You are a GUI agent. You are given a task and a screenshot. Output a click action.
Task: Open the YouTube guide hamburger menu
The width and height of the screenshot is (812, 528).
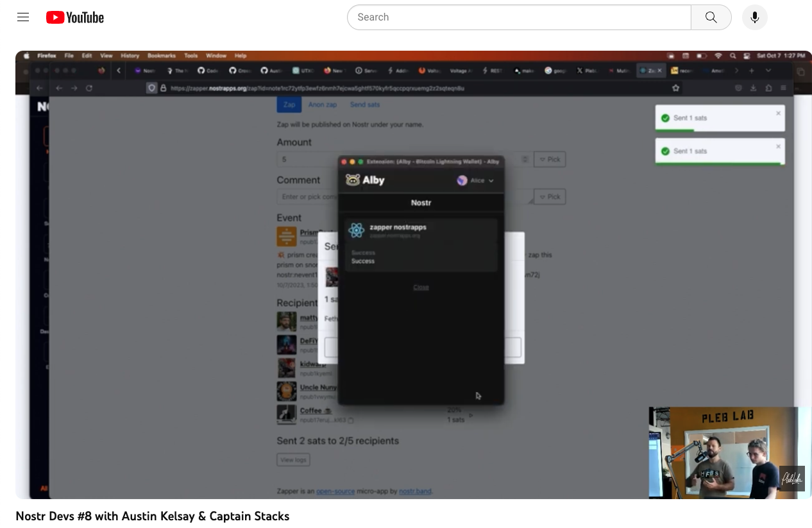click(x=23, y=17)
